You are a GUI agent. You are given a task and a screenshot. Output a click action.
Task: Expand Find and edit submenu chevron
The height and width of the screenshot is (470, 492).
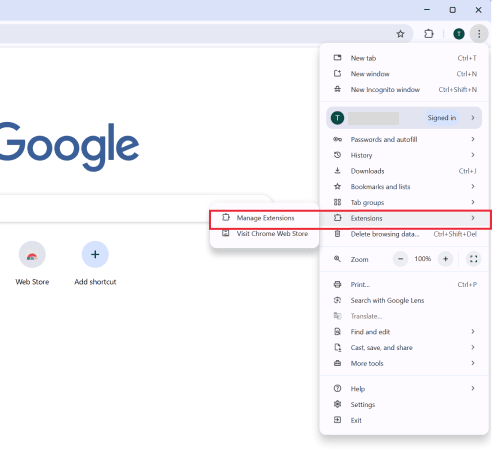473,331
